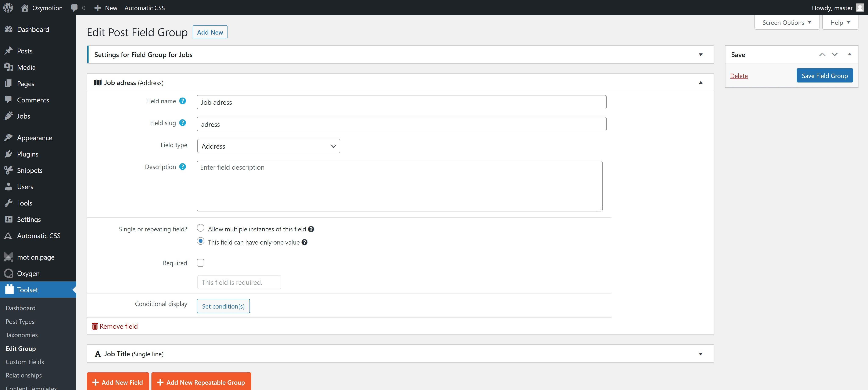Click Howdy, master account menu

point(838,8)
